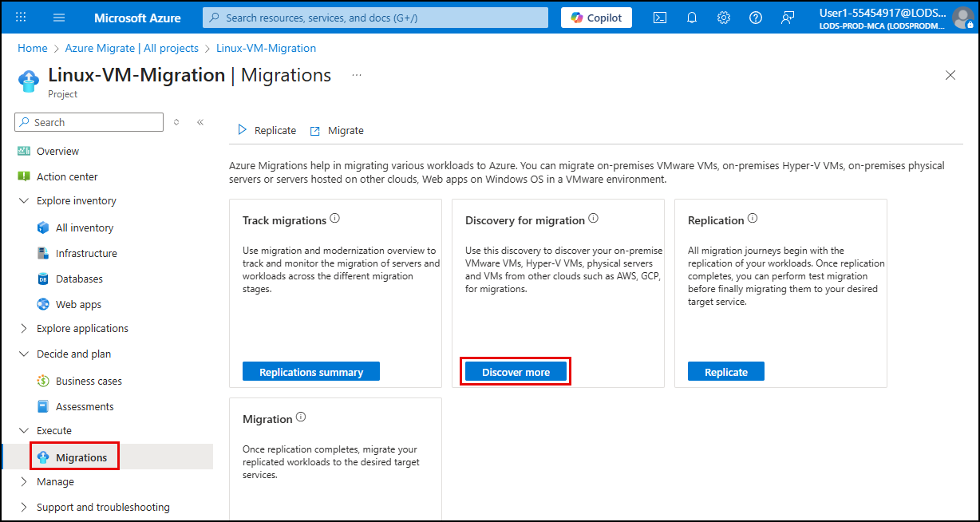Click the Copilot button
This screenshot has width=980, height=522.
[596, 18]
